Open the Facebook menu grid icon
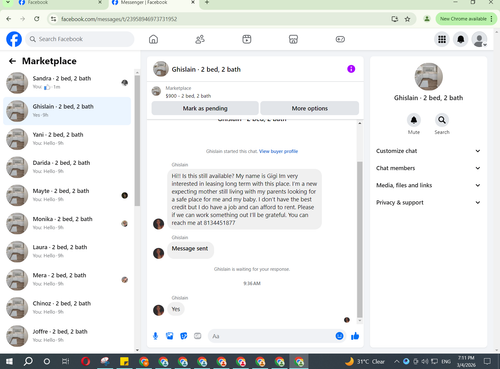The height and width of the screenshot is (369, 500). click(442, 39)
